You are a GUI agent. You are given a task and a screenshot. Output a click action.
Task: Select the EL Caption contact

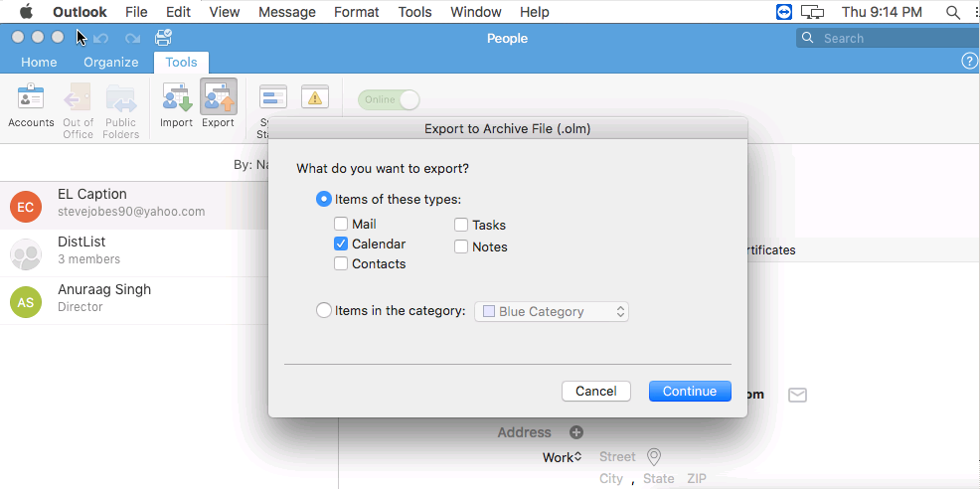pos(134,205)
